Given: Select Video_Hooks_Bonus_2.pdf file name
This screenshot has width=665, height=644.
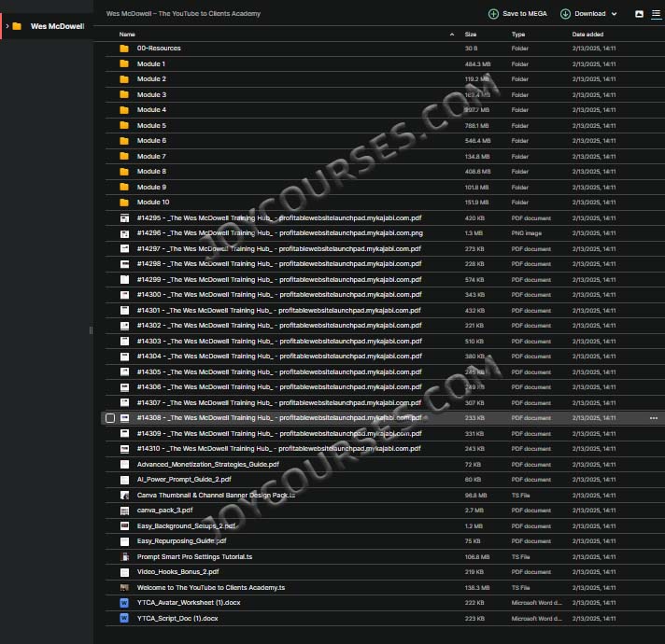Looking at the screenshot, I should (177, 572).
